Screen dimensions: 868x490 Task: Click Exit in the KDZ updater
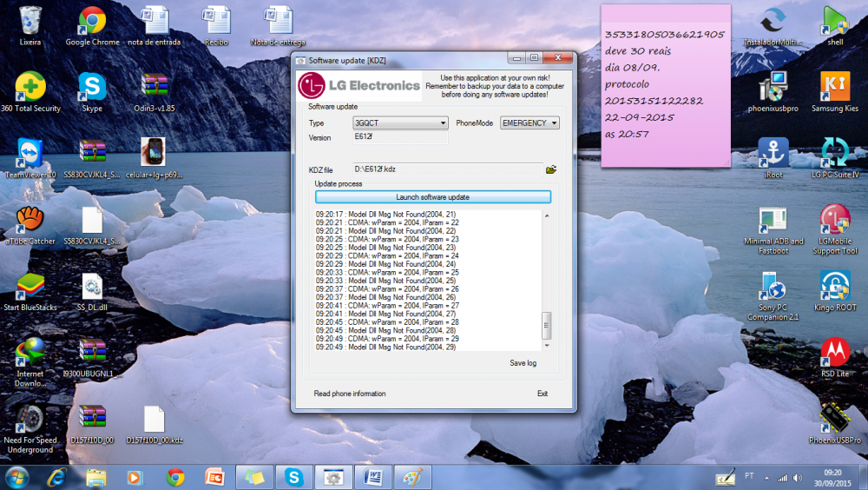point(542,394)
